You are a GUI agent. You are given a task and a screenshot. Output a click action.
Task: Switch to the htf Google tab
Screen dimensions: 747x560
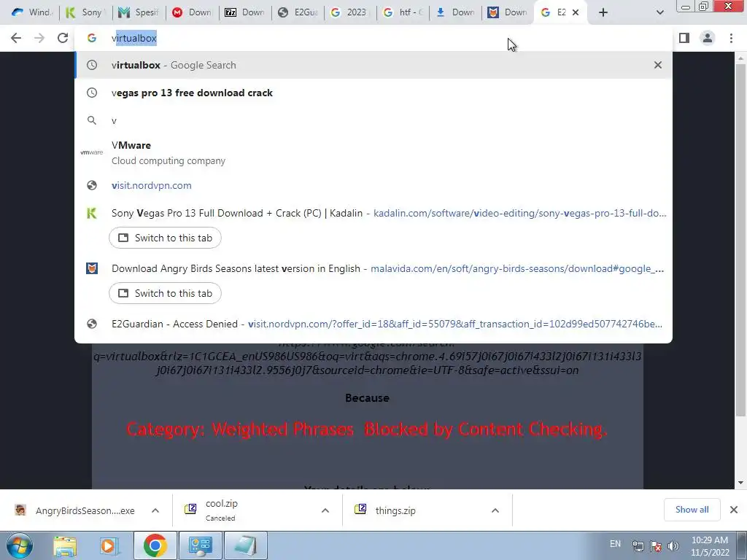[403, 12]
